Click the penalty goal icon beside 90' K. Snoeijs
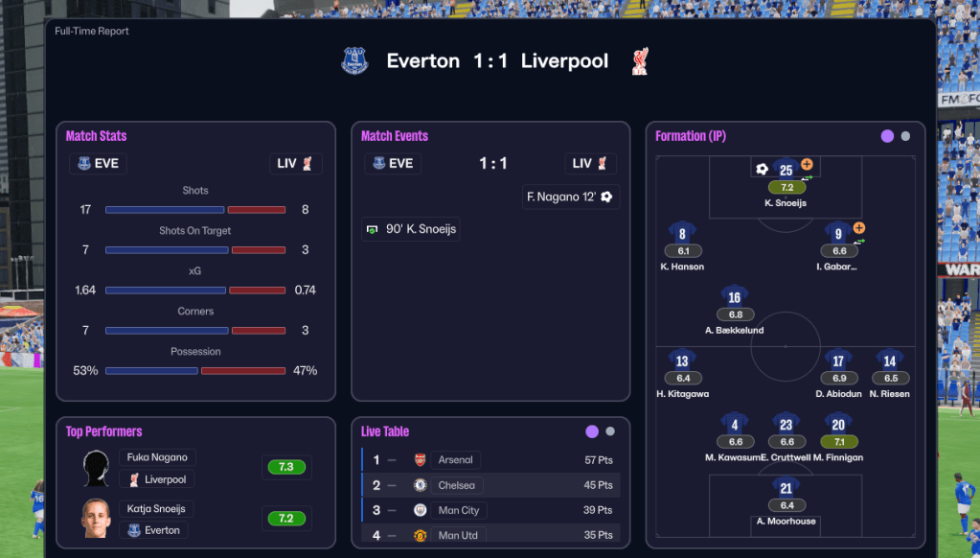This screenshot has height=558, width=980. (x=372, y=230)
